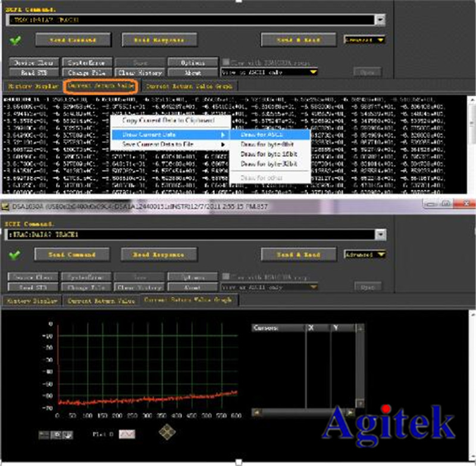Viewport: 476px width, 466px height.
Task: Tick the checkbox beside Options in graph window
Action: pyautogui.click(x=226, y=276)
